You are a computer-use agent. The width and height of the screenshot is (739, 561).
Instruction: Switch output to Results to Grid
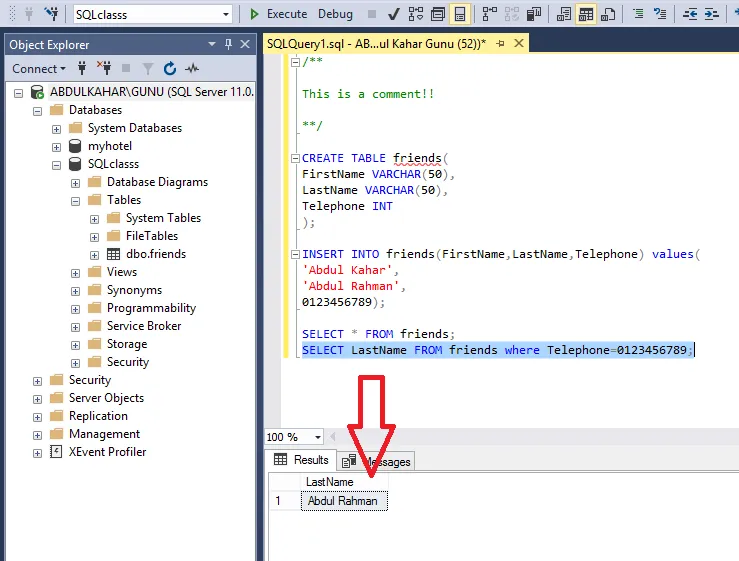point(586,14)
